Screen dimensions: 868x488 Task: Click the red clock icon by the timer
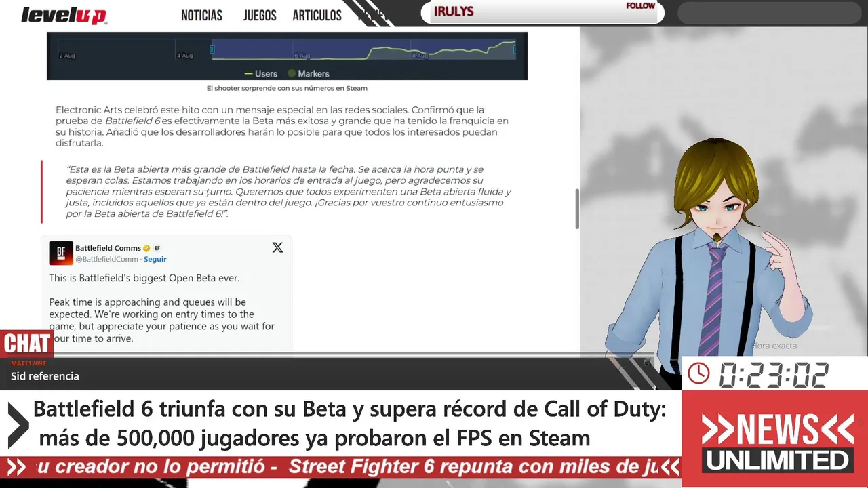click(698, 373)
